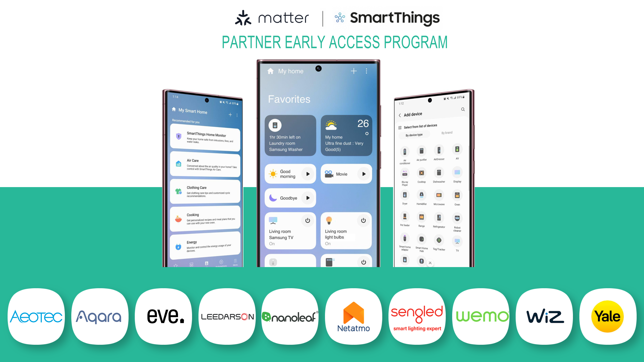Click the SmartThings Home Monitor recommendation

pos(205,137)
